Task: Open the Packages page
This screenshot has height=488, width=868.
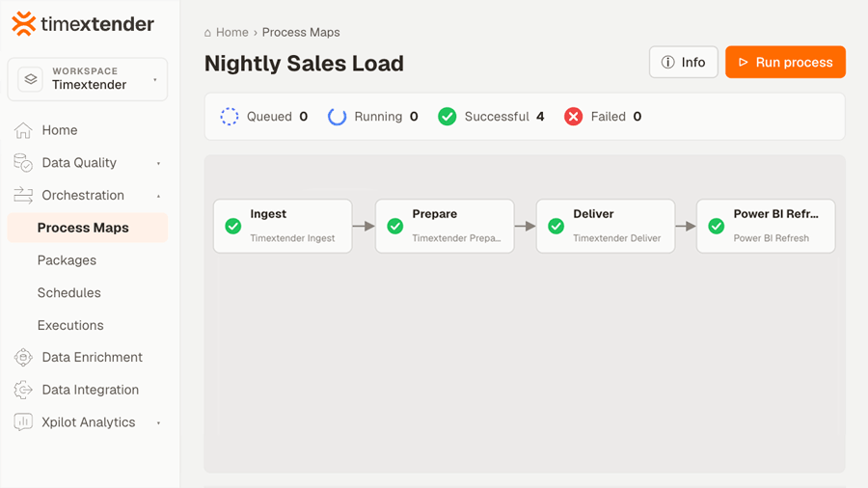Action: [67, 260]
